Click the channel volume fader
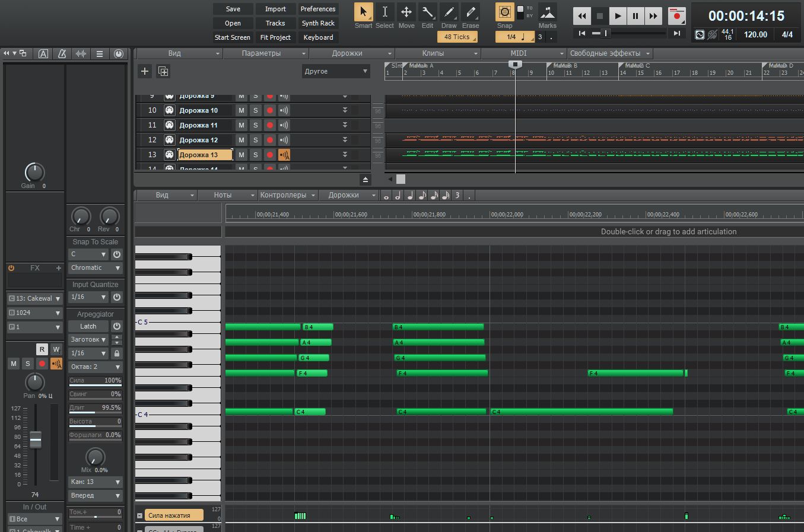Screen dimensions: 804x532 (36, 439)
